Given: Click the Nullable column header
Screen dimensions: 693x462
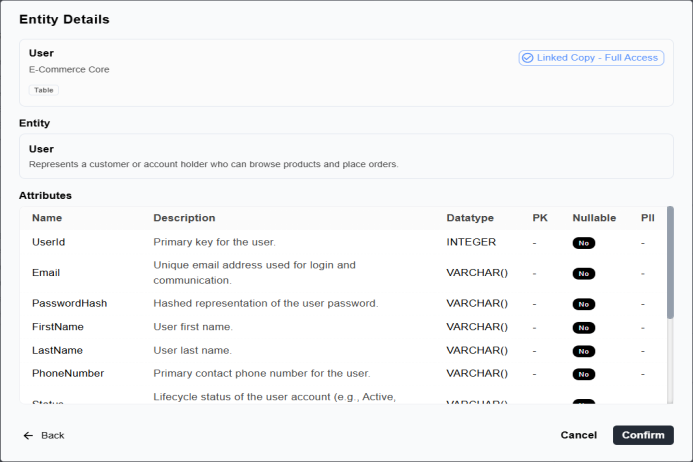Looking at the screenshot, I should click(594, 218).
